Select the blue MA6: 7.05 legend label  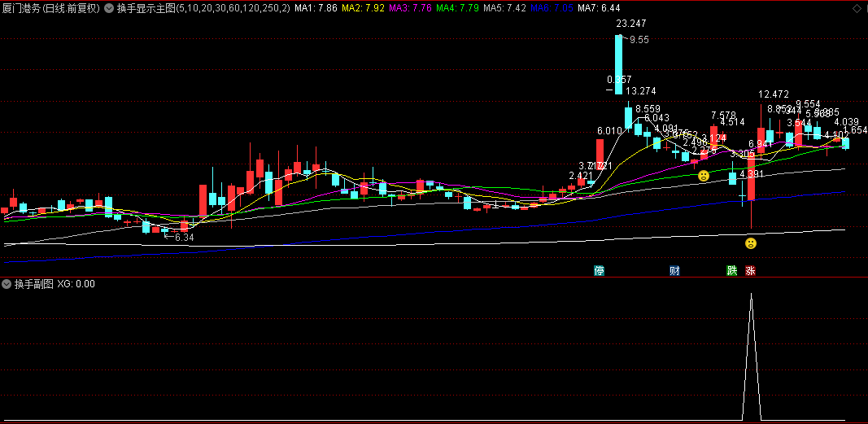click(x=552, y=8)
